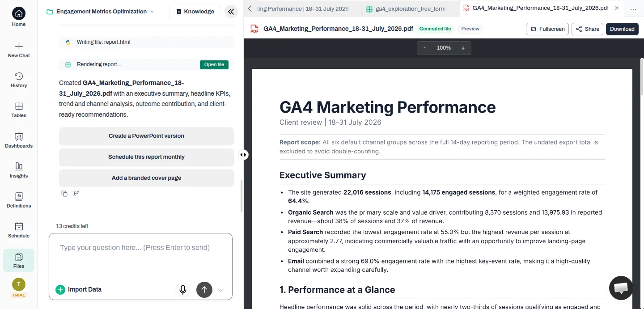Click the branch icon below response
Viewport: 644px width, 309px height.
76,194
